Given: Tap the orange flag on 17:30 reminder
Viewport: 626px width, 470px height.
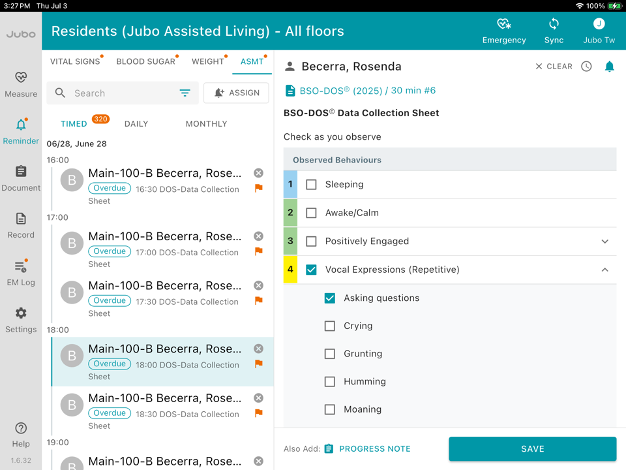Looking at the screenshot, I should 259,300.
